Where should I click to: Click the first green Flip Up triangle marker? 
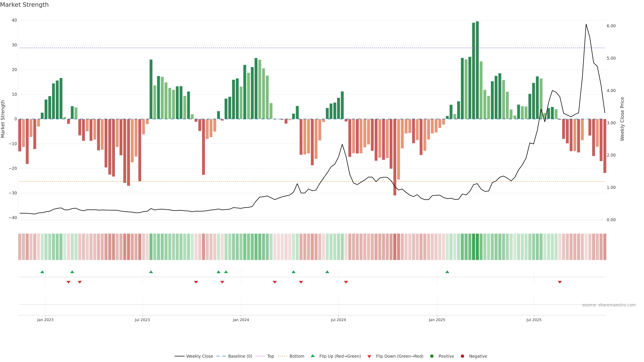tap(42, 272)
